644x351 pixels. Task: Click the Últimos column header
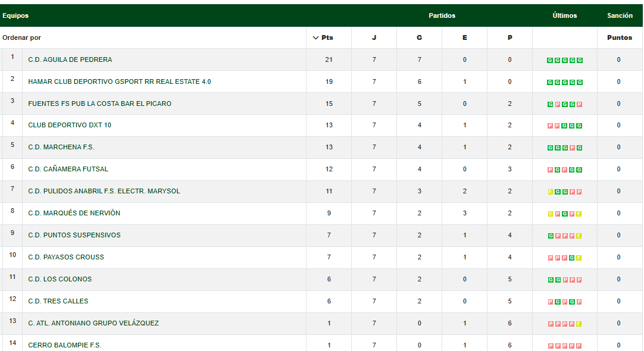[x=564, y=15]
